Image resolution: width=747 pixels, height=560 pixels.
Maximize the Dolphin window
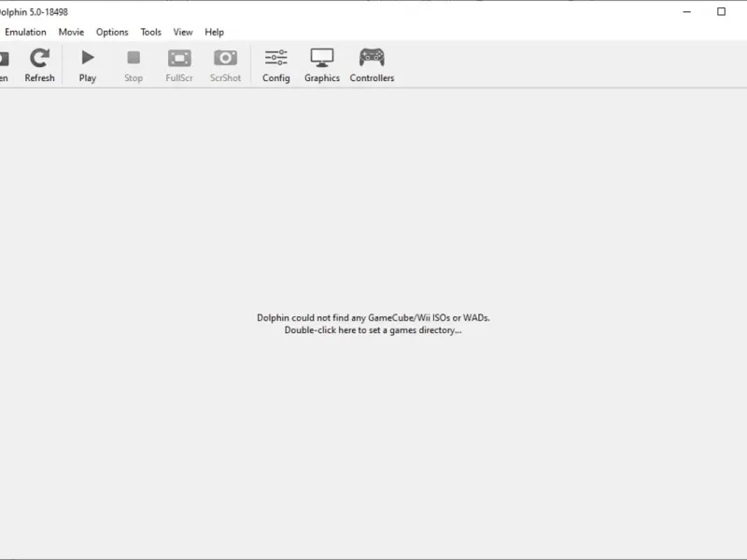point(721,11)
